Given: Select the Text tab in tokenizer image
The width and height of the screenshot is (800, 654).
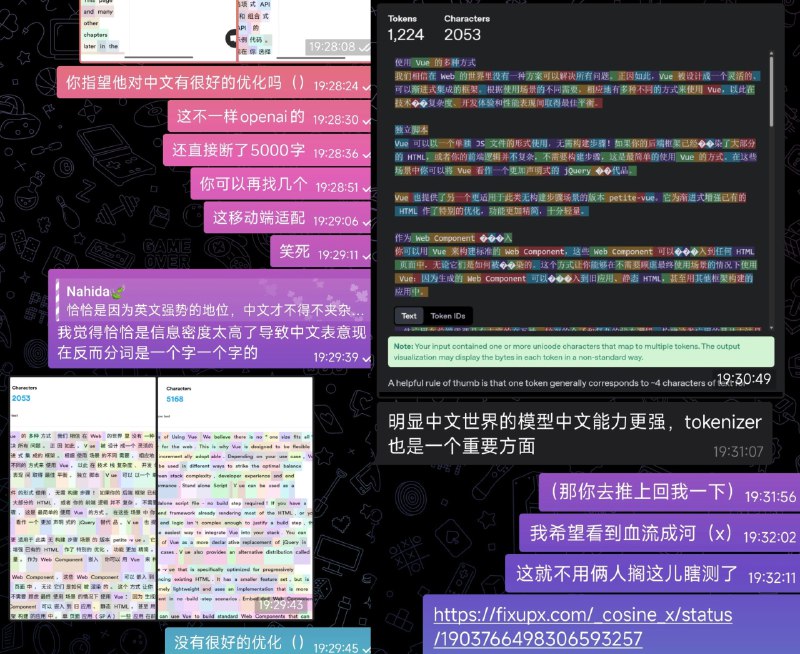Looking at the screenshot, I should [x=409, y=316].
